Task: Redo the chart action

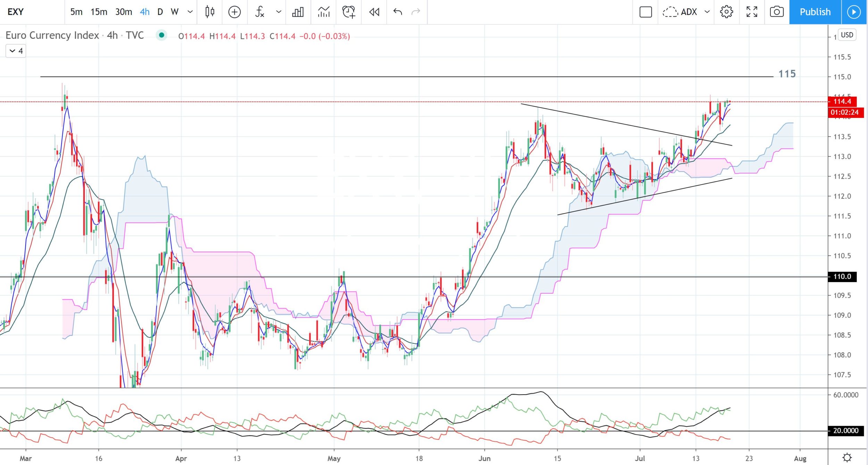Action: click(416, 12)
